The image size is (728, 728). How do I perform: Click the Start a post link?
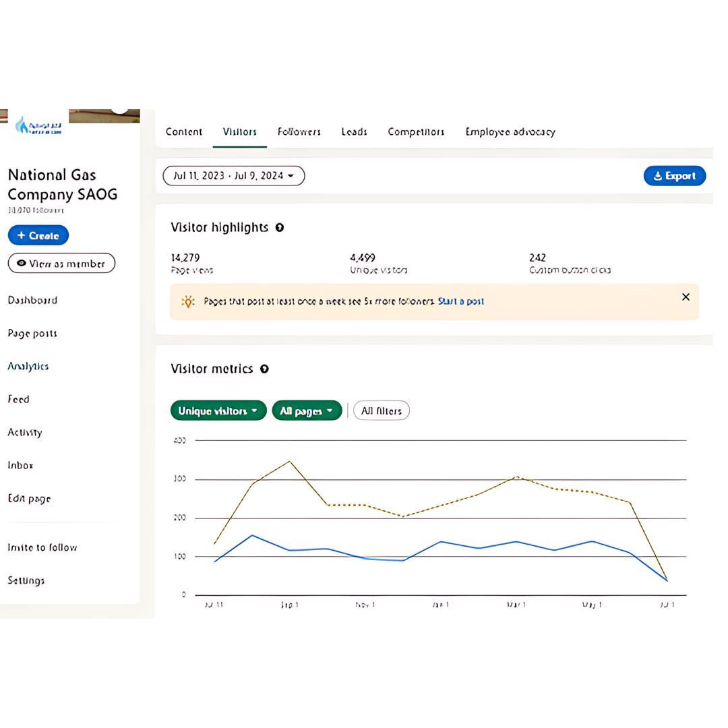(461, 301)
